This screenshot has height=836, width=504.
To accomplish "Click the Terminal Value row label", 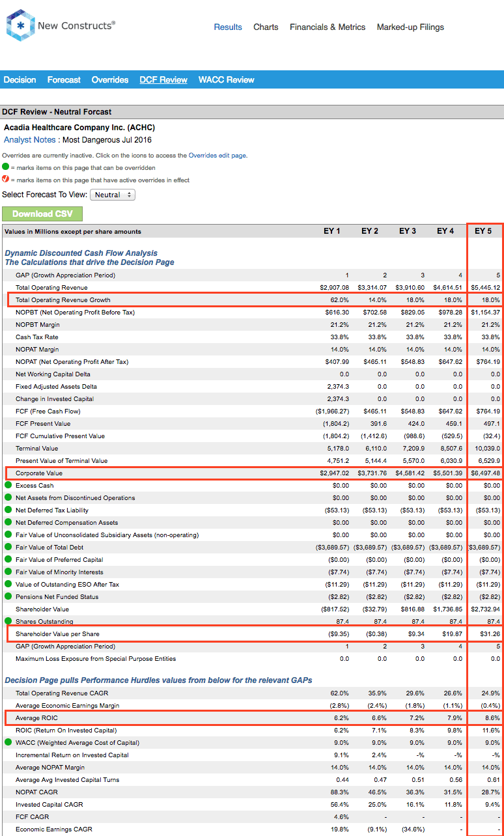I will (x=36, y=449).
